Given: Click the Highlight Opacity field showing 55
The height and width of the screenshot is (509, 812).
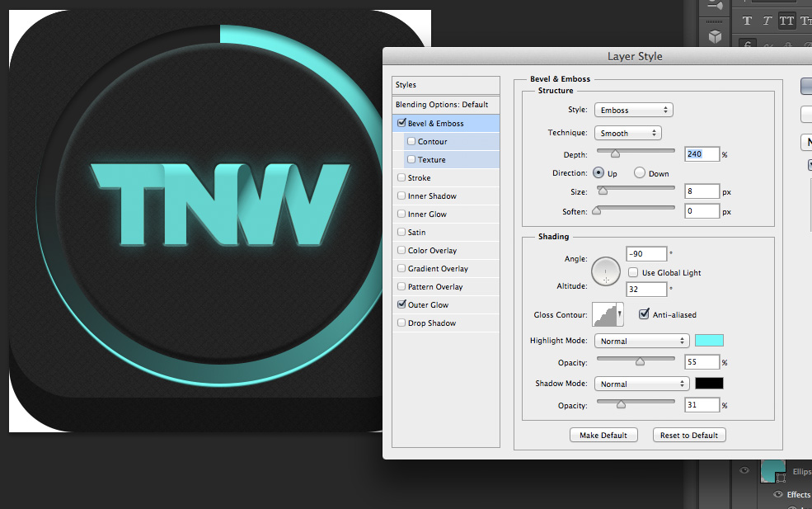Looking at the screenshot, I should [702, 362].
